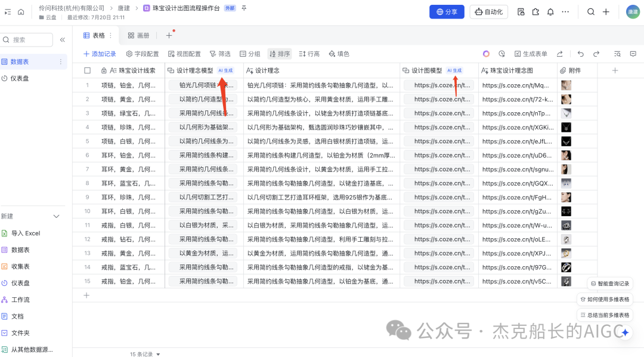Screen dimensions: 644x357
Task: Create a new 文件夹
Action: (16, 333)
